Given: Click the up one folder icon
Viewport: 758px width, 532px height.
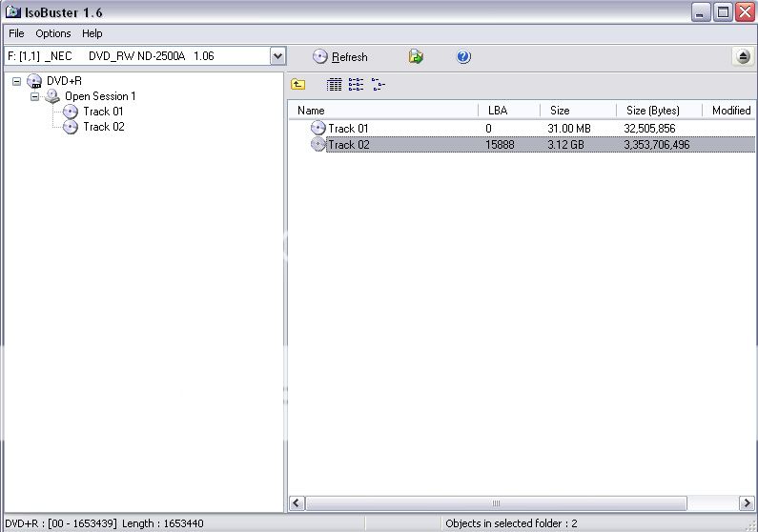Looking at the screenshot, I should point(297,85).
